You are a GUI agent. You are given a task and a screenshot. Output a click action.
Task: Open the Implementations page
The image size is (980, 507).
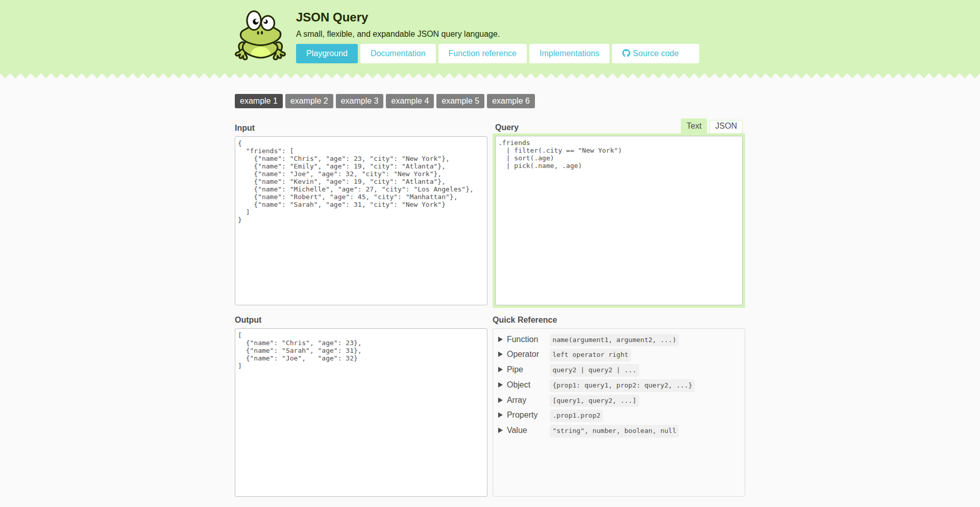[x=569, y=54]
